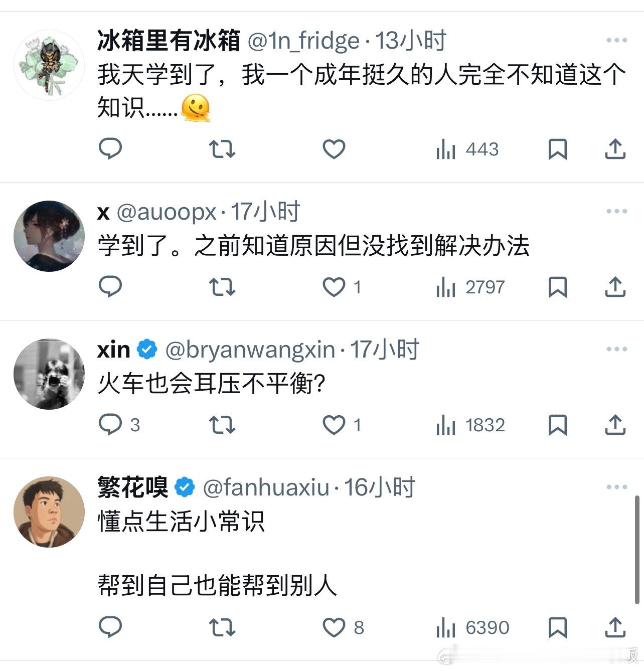Like the tweet by @bryanwangxin

click(334, 425)
